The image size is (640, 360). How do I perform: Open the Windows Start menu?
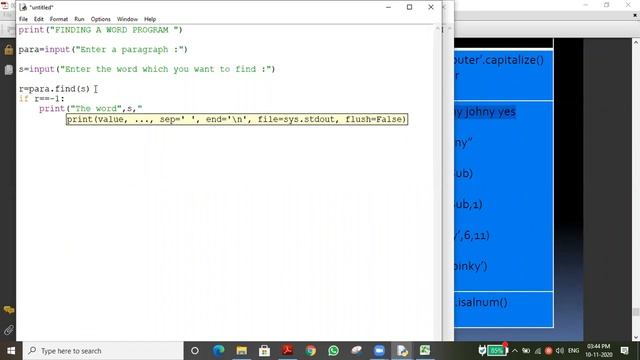point(11,351)
